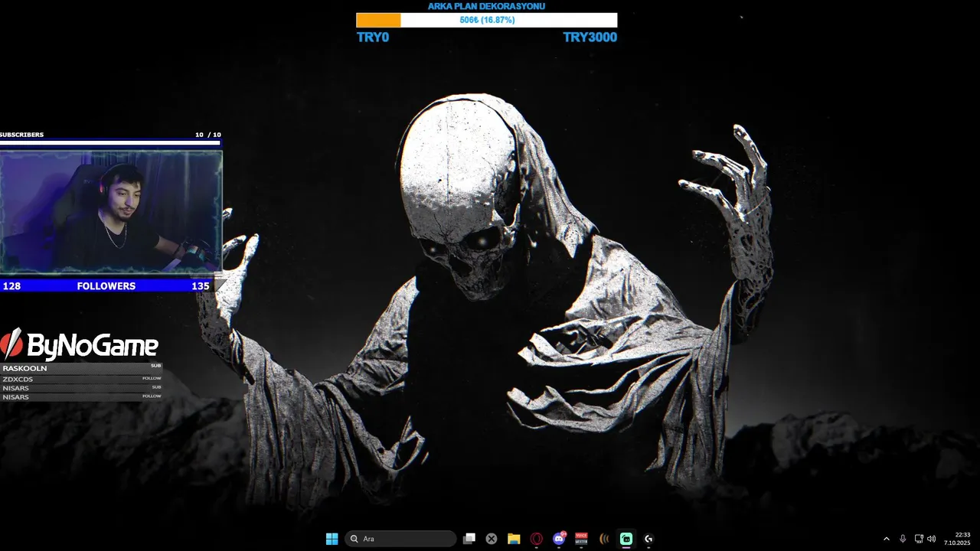
Task: Open File Explorer from the taskbar
Action: [x=514, y=539]
